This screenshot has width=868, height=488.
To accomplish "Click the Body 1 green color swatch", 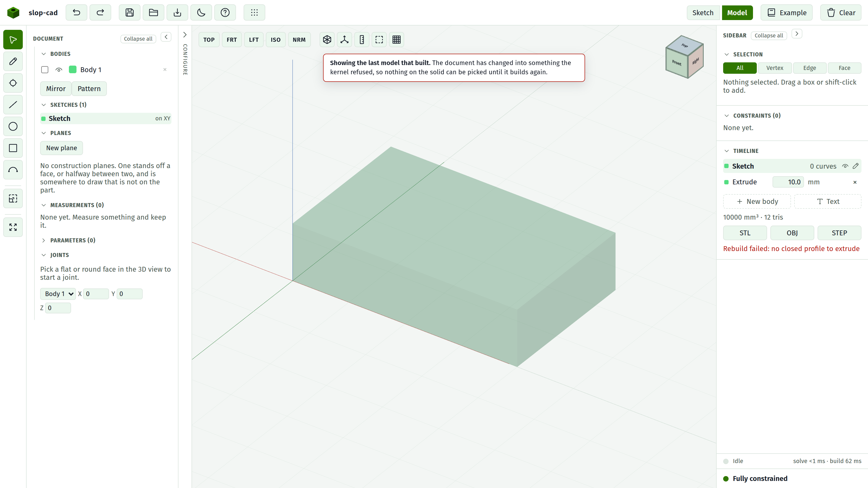I will [72, 70].
